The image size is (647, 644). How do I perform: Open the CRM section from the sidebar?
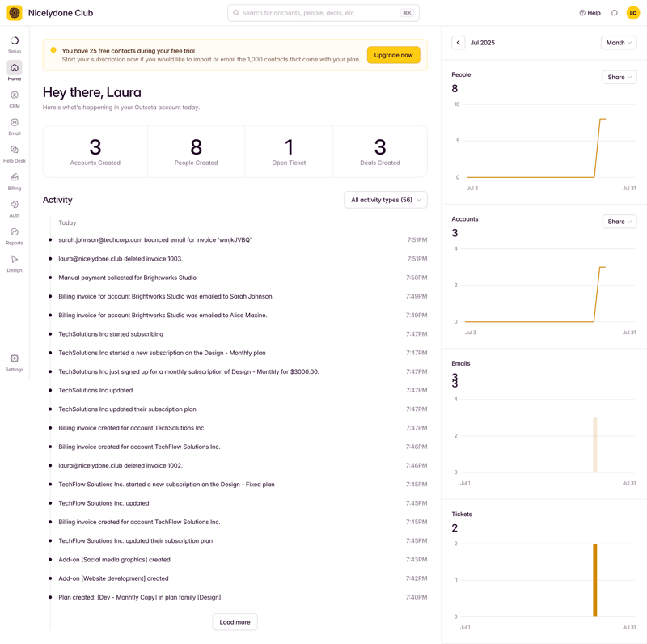(14, 94)
